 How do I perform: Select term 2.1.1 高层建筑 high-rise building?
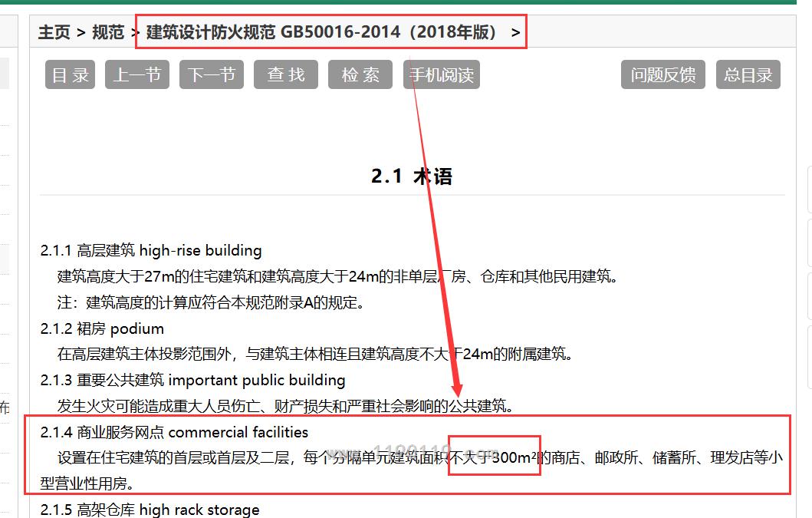[x=151, y=250]
